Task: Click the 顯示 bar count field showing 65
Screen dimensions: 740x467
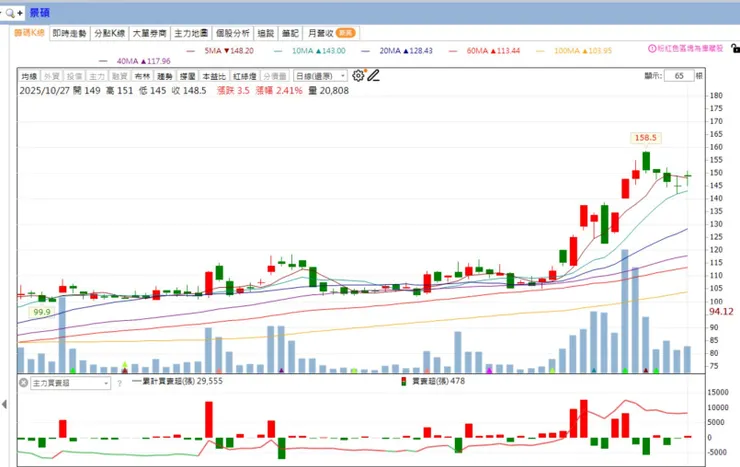Action: click(679, 75)
